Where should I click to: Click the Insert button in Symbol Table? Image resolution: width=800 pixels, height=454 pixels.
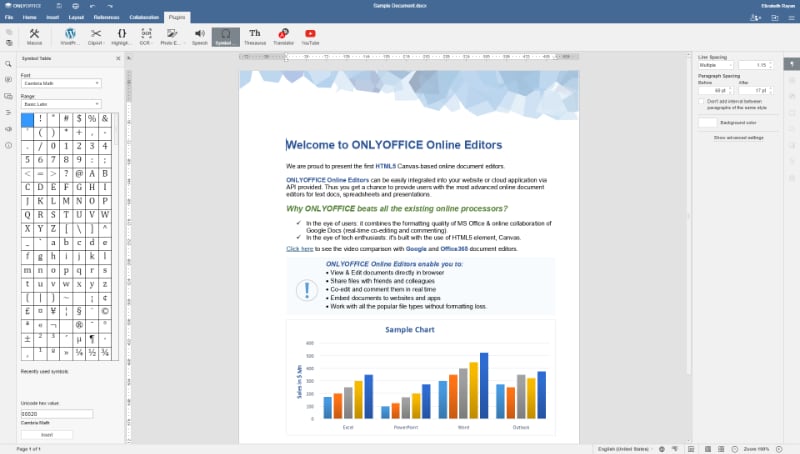click(46, 435)
